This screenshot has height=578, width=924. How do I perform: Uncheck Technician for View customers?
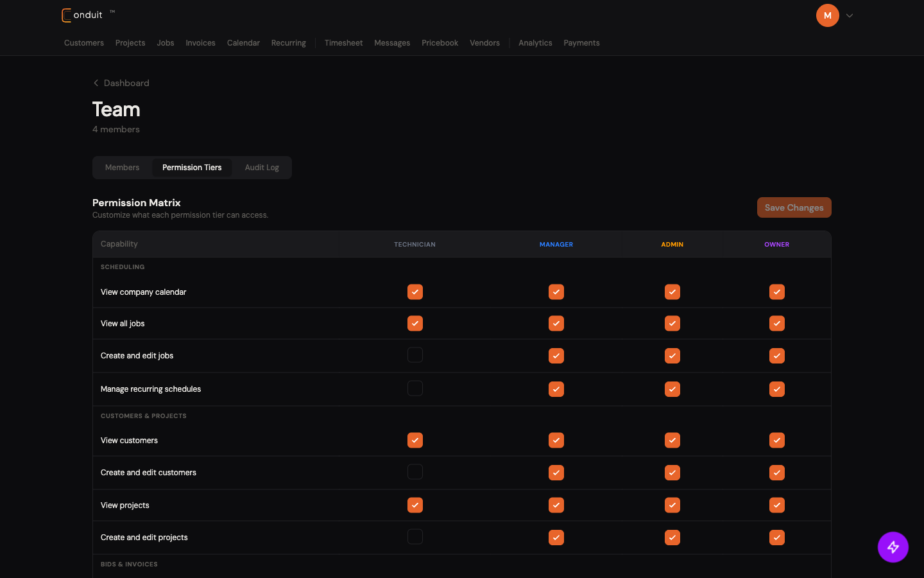[415, 441]
